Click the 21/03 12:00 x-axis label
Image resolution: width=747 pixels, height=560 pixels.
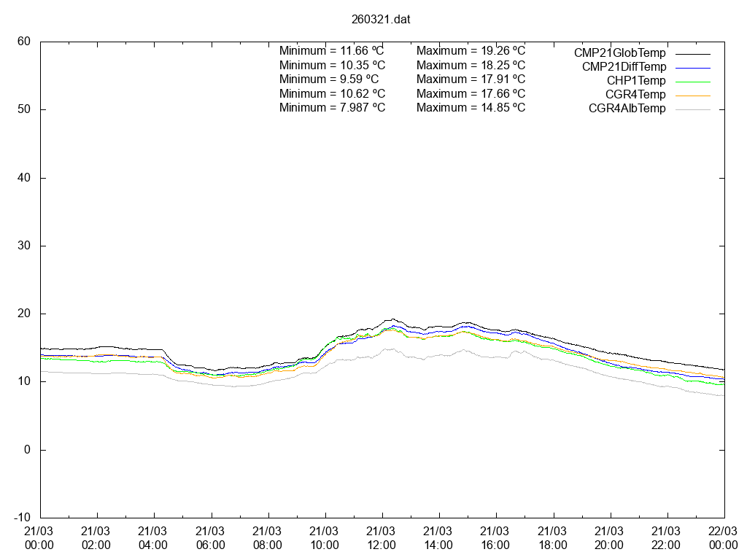click(x=382, y=538)
